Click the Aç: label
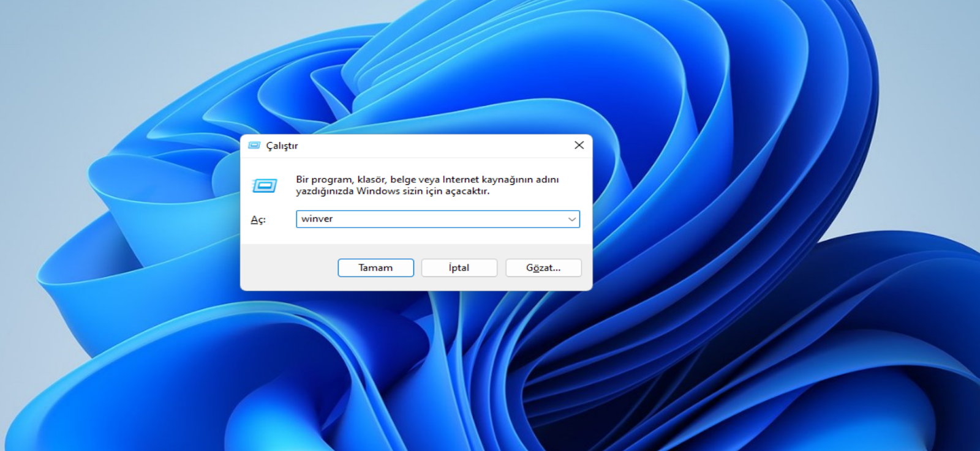 coord(258,220)
